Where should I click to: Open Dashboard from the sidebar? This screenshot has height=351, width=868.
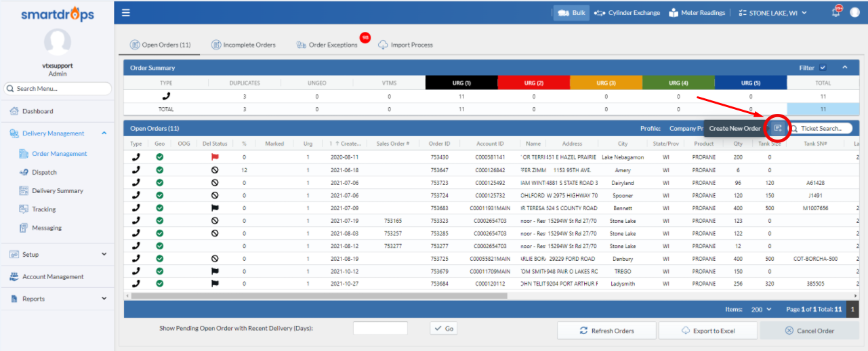[x=37, y=111]
